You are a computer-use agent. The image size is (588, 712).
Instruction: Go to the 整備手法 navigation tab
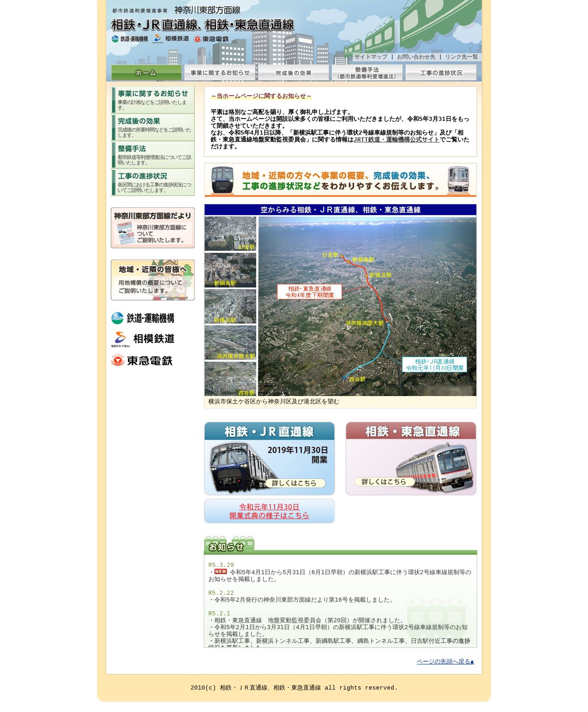click(x=367, y=73)
